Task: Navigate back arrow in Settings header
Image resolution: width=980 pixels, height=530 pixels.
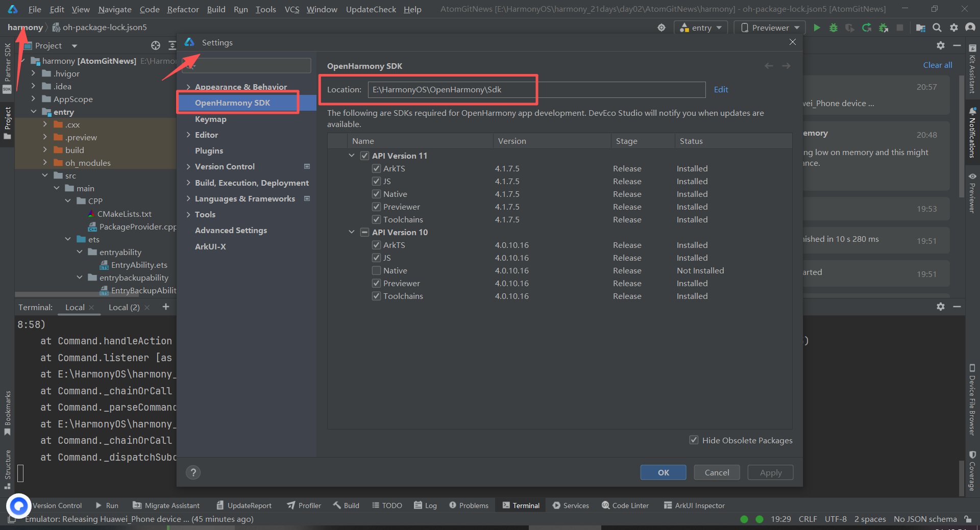Action: pos(769,66)
